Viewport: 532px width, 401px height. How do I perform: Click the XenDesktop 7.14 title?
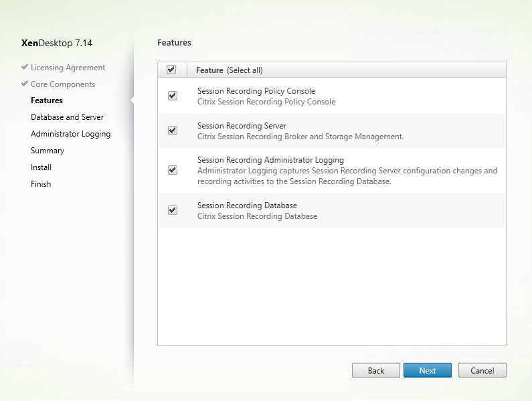(57, 44)
